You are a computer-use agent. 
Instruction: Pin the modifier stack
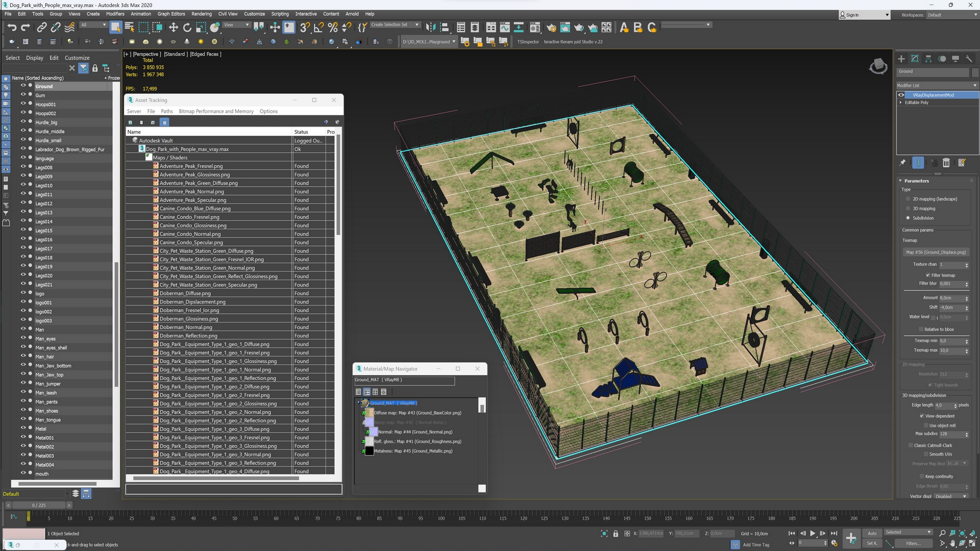pos(902,163)
